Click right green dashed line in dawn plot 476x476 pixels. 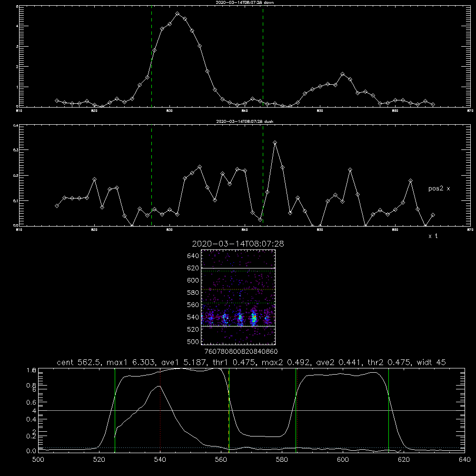[x=263, y=58]
